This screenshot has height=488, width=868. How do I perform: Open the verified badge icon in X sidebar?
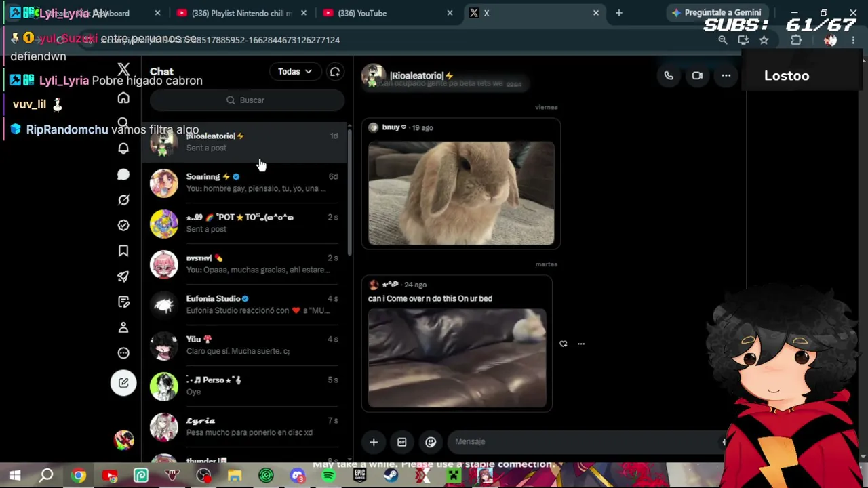[123, 225]
